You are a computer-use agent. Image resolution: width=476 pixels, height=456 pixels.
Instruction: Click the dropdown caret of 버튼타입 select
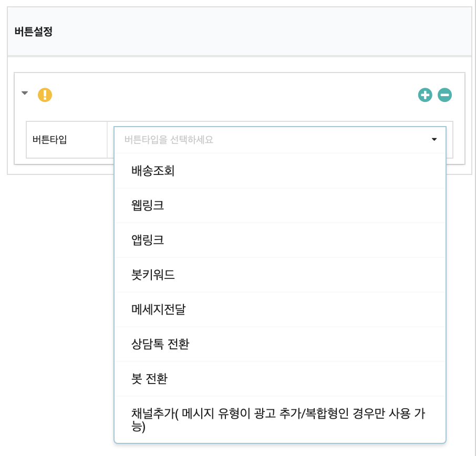pyautogui.click(x=434, y=139)
